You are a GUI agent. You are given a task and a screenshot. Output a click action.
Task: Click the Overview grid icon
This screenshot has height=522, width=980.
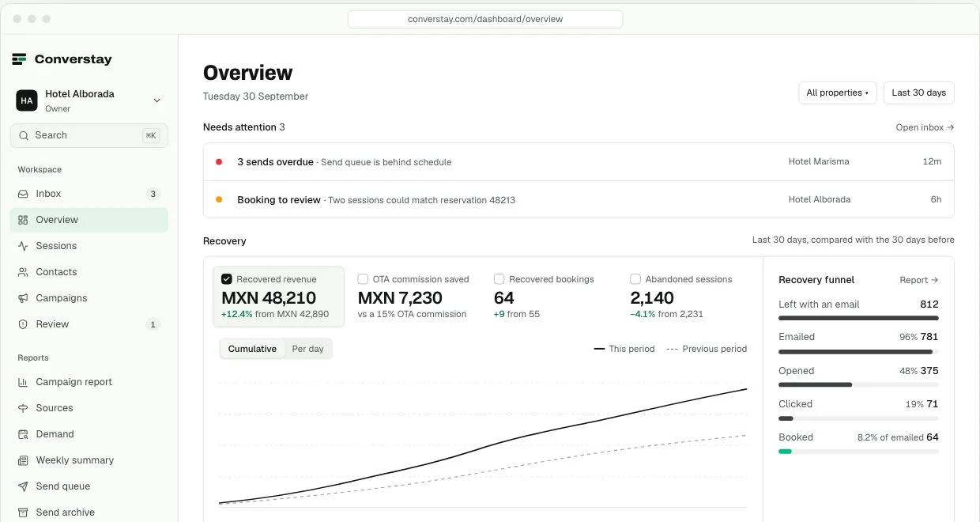[23, 220]
